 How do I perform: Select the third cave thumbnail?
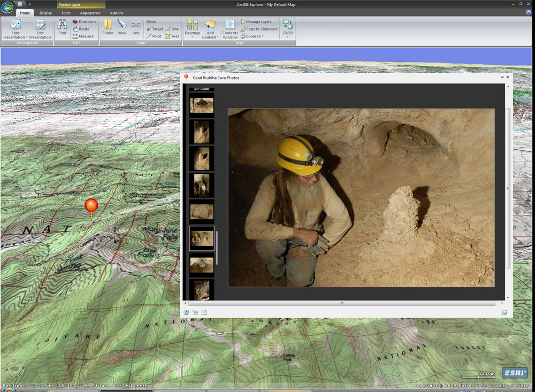[202, 132]
